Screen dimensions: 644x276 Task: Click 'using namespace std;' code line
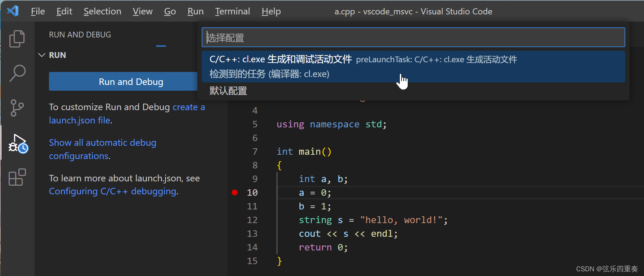(331, 124)
